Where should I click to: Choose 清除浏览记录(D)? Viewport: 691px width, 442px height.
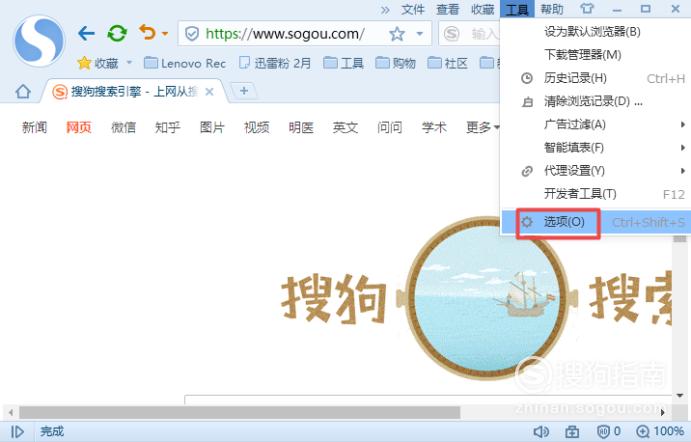(x=595, y=101)
